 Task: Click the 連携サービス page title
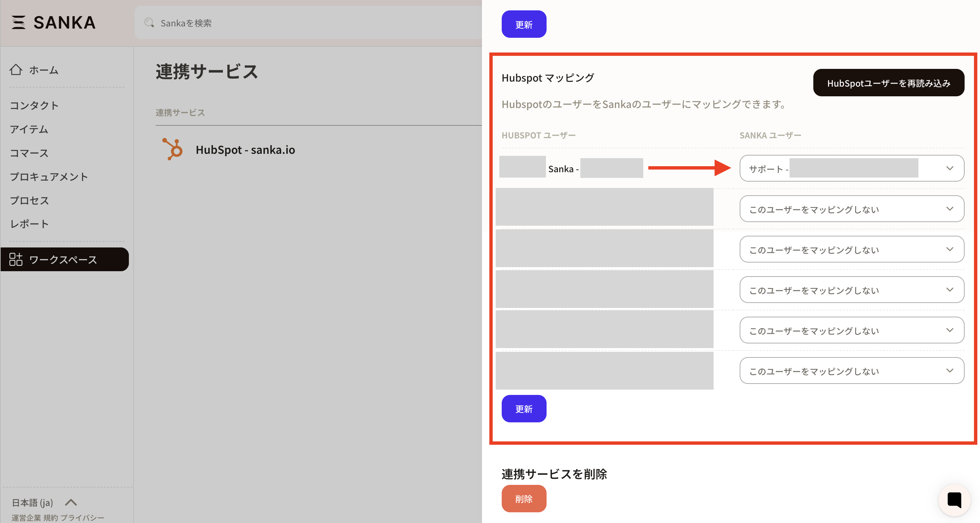(x=207, y=72)
